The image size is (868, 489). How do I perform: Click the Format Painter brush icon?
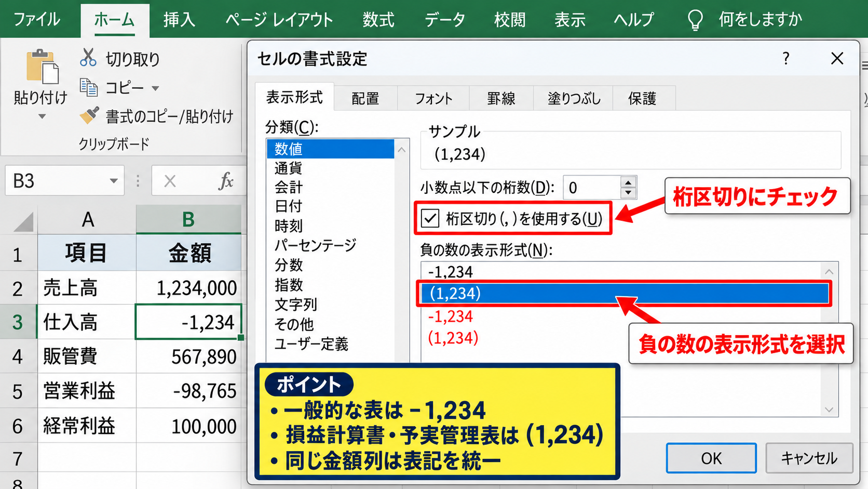point(89,115)
